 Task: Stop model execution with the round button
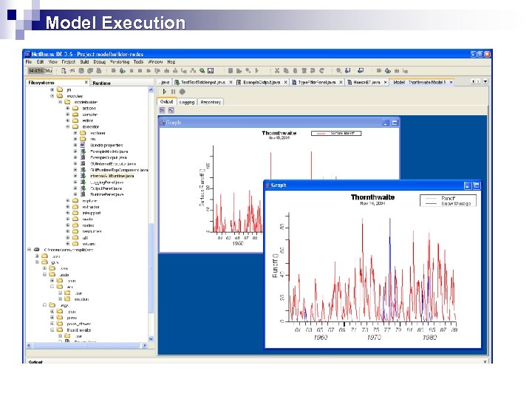pyautogui.click(x=183, y=92)
